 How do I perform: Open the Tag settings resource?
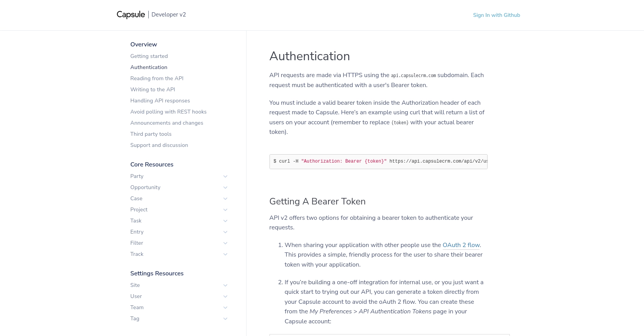[x=135, y=318]
